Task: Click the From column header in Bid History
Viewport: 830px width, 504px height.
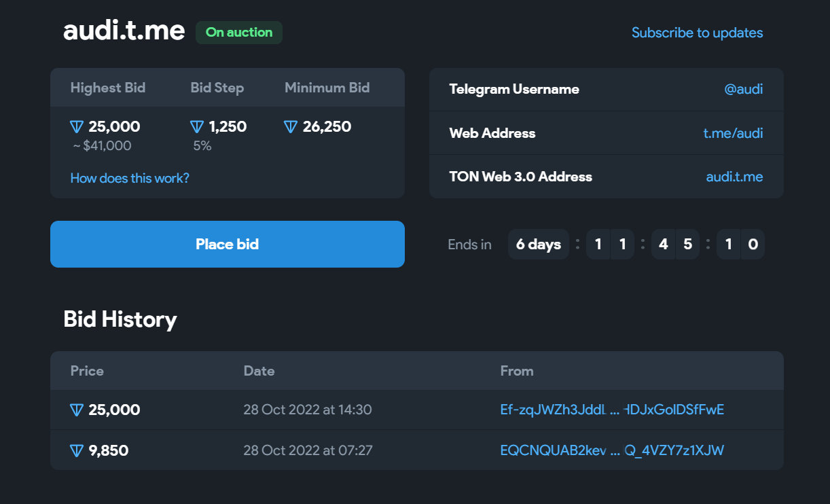Action: [517, 371]
